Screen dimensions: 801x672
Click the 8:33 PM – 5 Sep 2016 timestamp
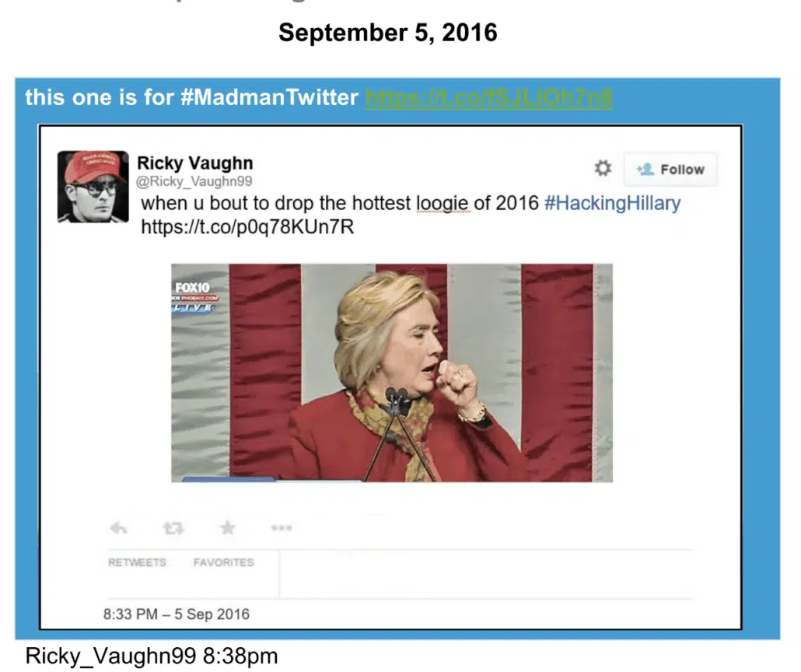click(177, 614)
